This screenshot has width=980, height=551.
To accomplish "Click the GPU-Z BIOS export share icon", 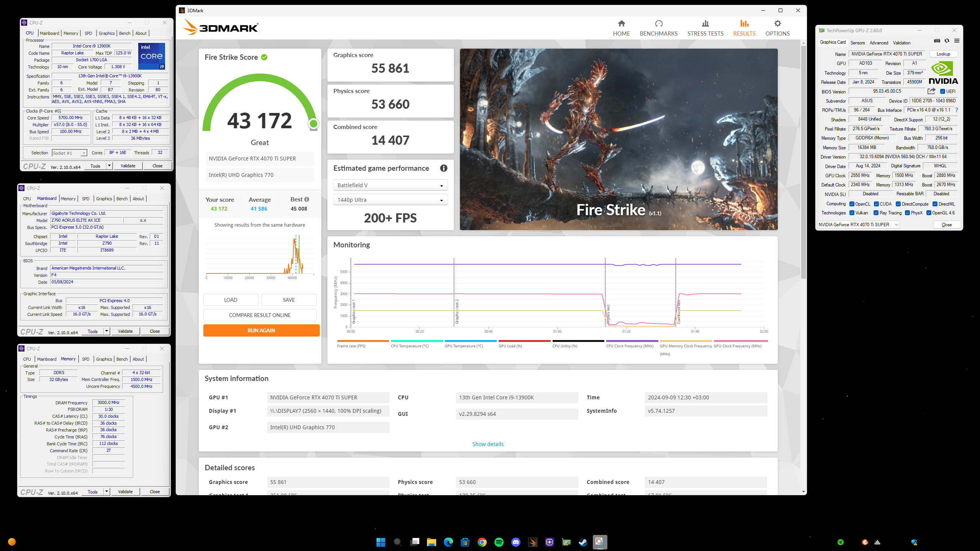I will coord(931,91).
